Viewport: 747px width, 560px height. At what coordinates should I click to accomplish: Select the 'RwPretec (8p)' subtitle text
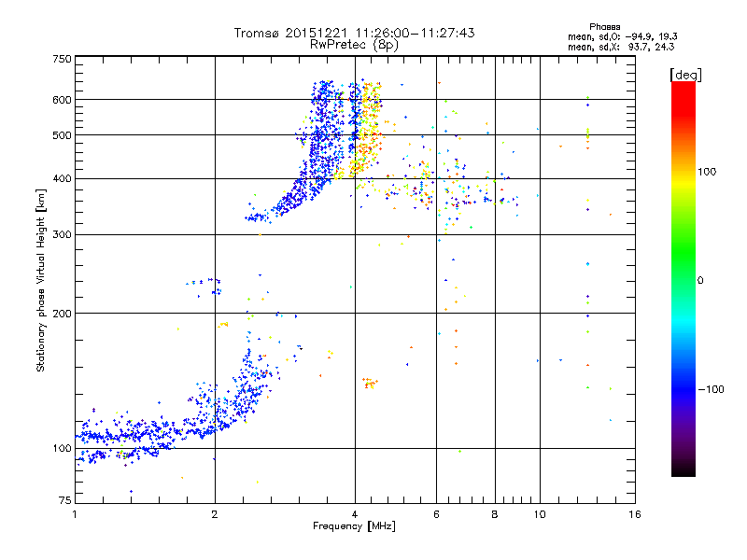(x=354, y=45)
